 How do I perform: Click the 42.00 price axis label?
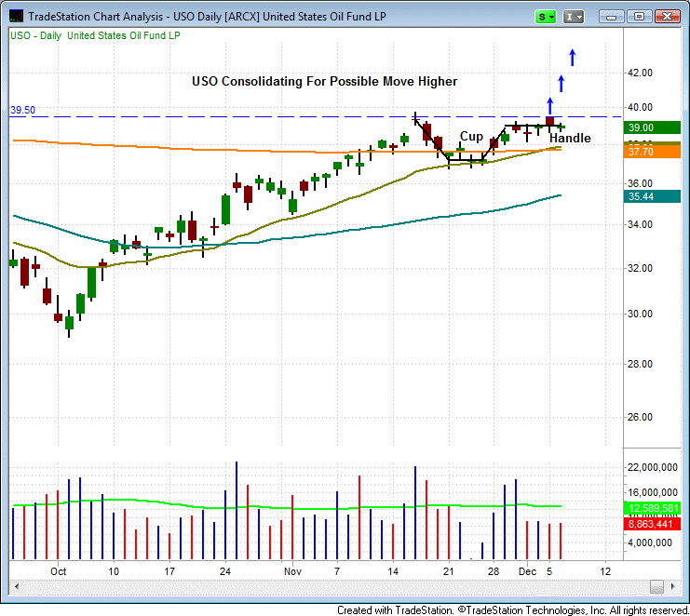pyautogui.click(x=640, y=73)
